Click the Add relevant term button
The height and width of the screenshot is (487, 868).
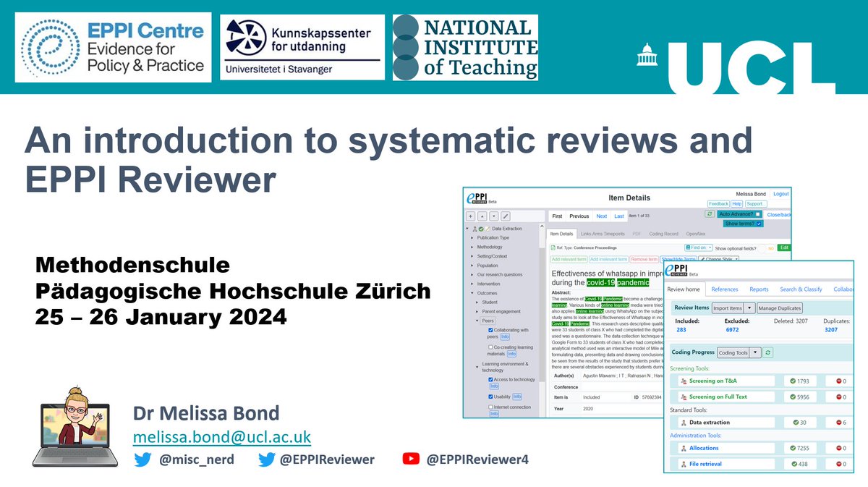click(568, 259)
